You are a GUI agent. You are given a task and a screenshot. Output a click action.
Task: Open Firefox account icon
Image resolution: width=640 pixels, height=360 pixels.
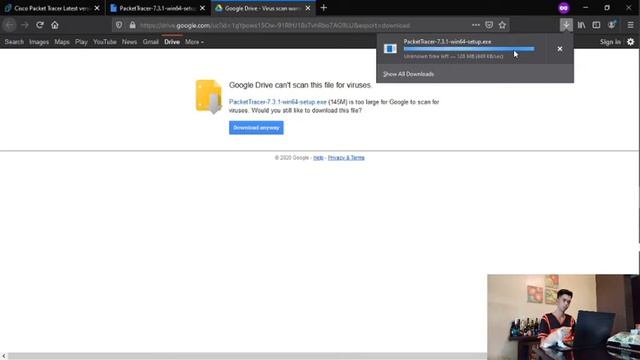coord(611,25)
